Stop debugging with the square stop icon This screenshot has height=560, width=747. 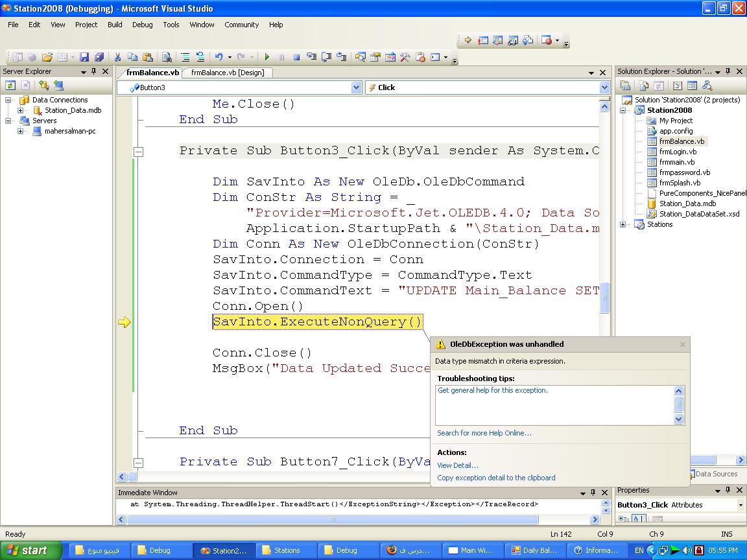(x=296, y=57)
